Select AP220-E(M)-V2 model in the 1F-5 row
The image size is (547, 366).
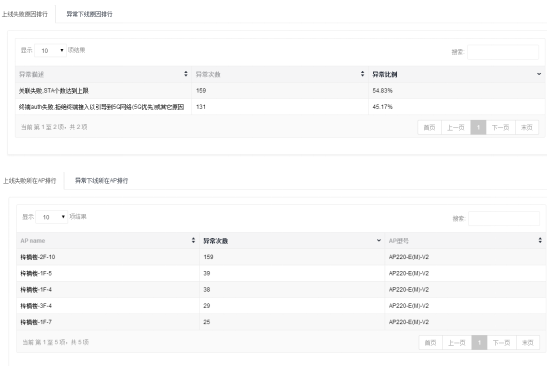(409, 273)
